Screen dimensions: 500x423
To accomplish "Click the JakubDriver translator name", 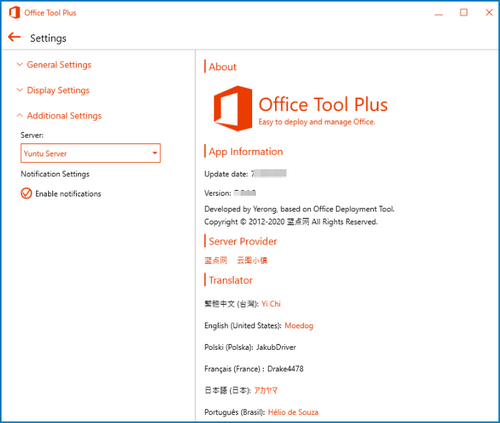I will pyautogui.click(x=276, y=347).
